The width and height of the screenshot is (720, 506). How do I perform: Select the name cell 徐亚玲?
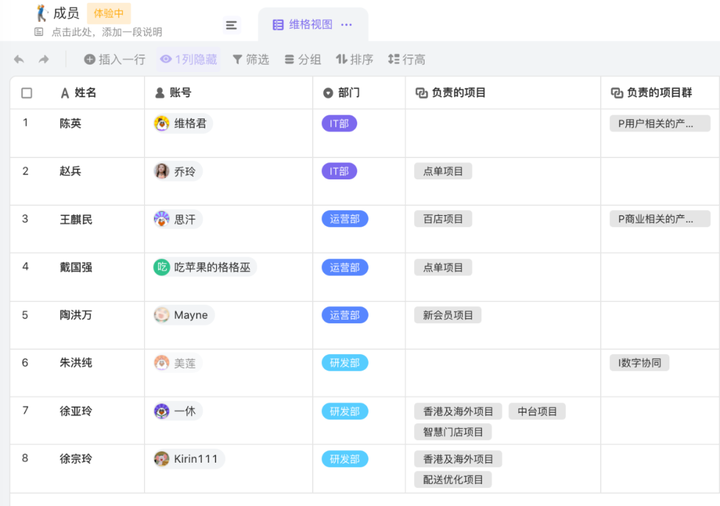pos(76,411)
